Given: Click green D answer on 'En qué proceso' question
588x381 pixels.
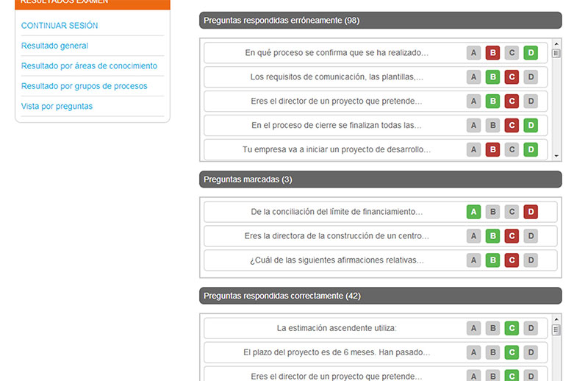Looking at the screenshot, I should coord(531,53).
